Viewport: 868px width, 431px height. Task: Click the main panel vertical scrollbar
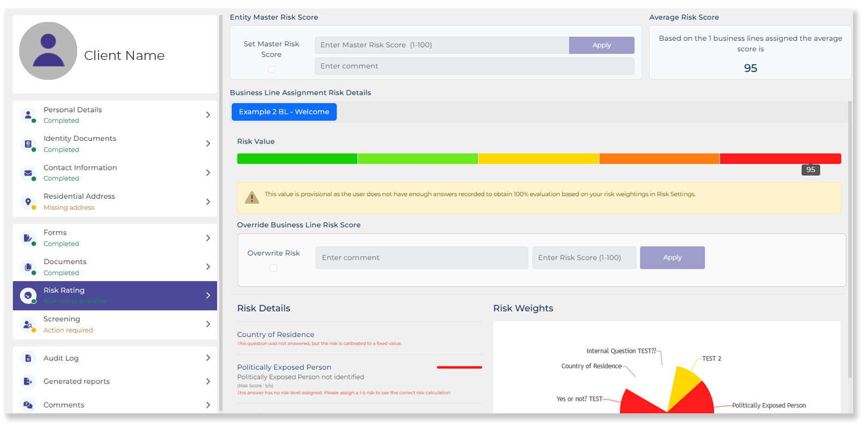pos(850,239)
